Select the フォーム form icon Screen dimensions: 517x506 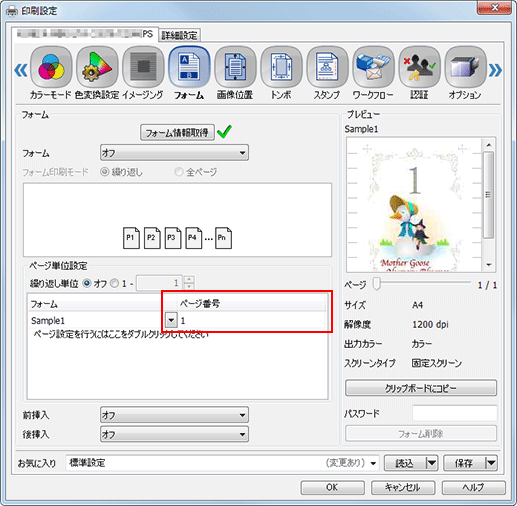[x=189, y=67]
